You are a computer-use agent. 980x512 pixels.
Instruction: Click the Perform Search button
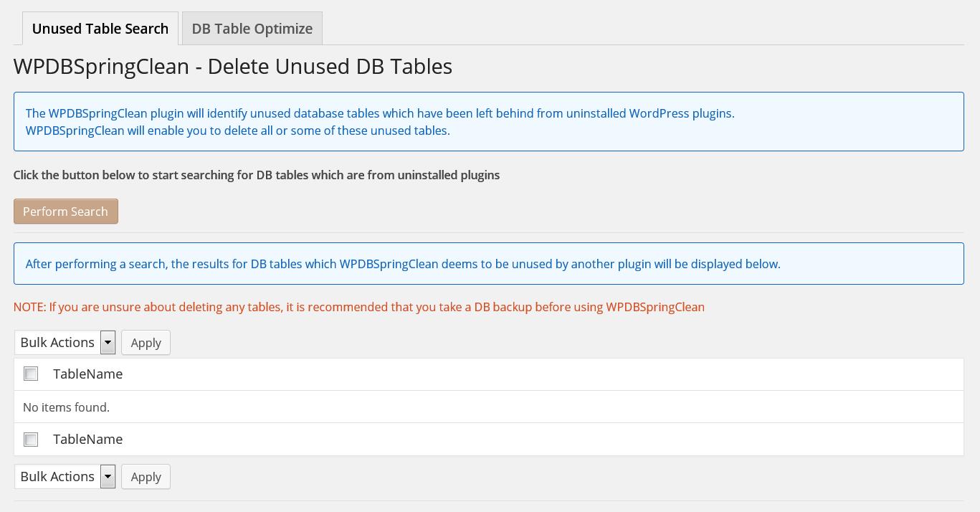coord(66,212)
